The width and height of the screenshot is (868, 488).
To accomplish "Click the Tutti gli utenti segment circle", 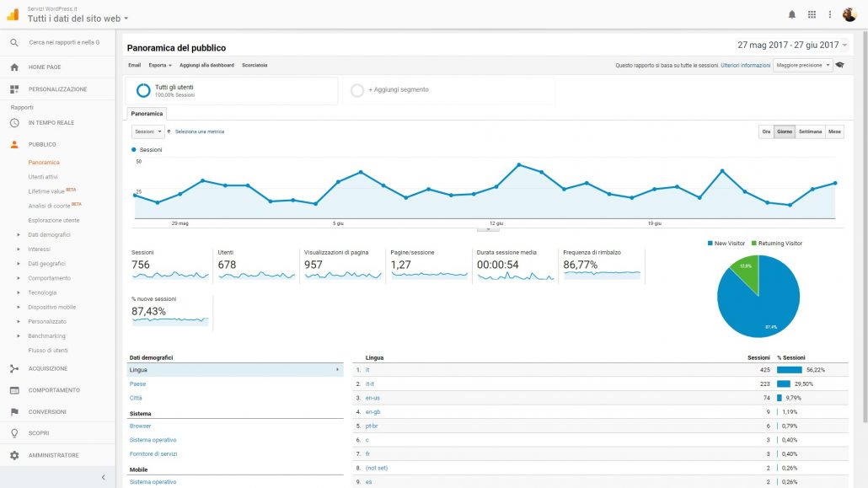I will [x=143, y=90].
